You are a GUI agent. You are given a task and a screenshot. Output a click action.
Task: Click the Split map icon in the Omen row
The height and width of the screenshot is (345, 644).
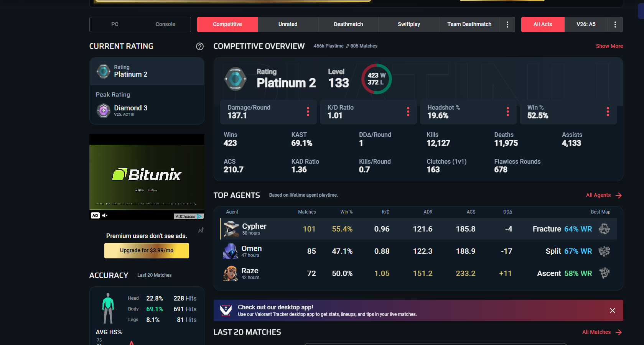tap(604, 251)
